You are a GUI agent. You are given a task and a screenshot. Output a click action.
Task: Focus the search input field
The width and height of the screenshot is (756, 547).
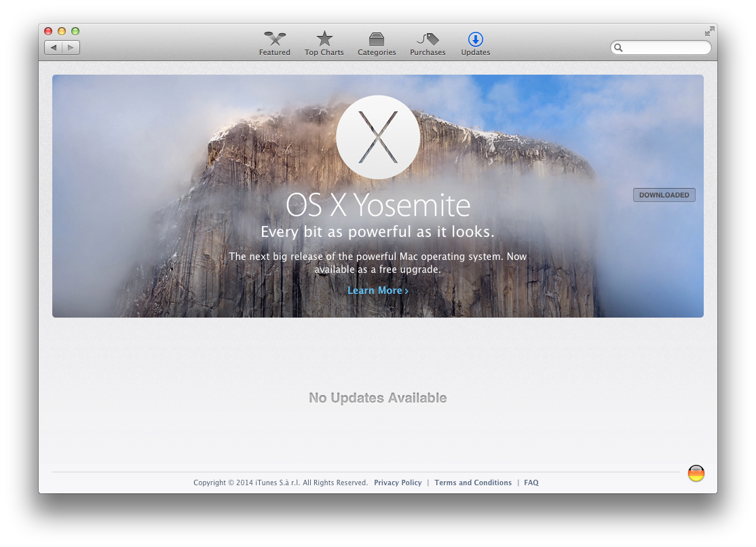660,48
